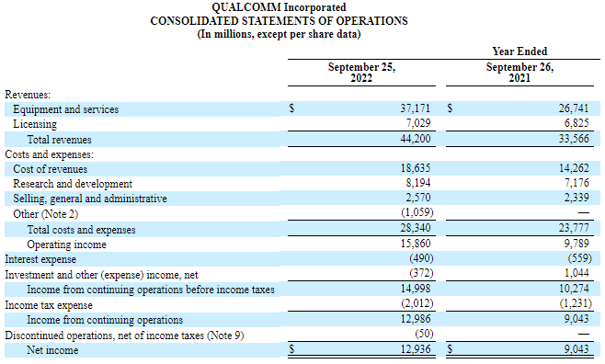The width and height of the screenshot is (605, 364).
Task: Select the 2021 interest expense value (559)
Action: point(579,258)
